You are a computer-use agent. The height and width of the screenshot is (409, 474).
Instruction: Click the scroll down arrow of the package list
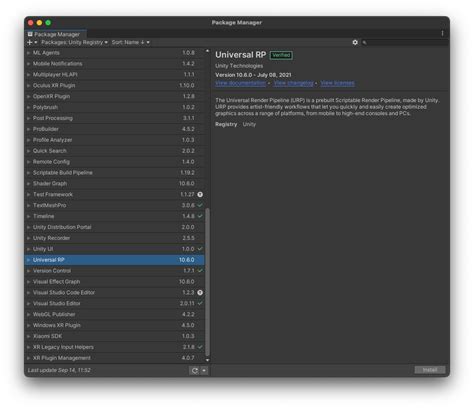(x=207, y=360)
